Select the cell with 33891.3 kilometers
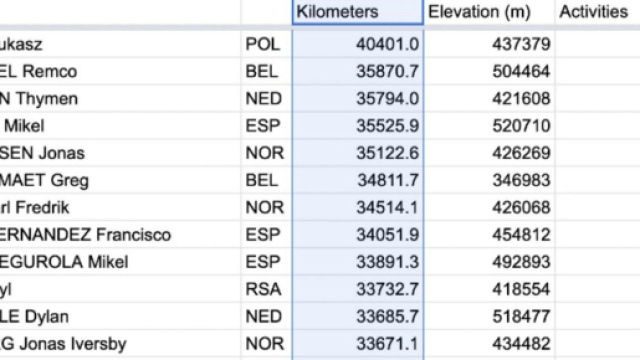Screen dimensions: 640x360 358,262
